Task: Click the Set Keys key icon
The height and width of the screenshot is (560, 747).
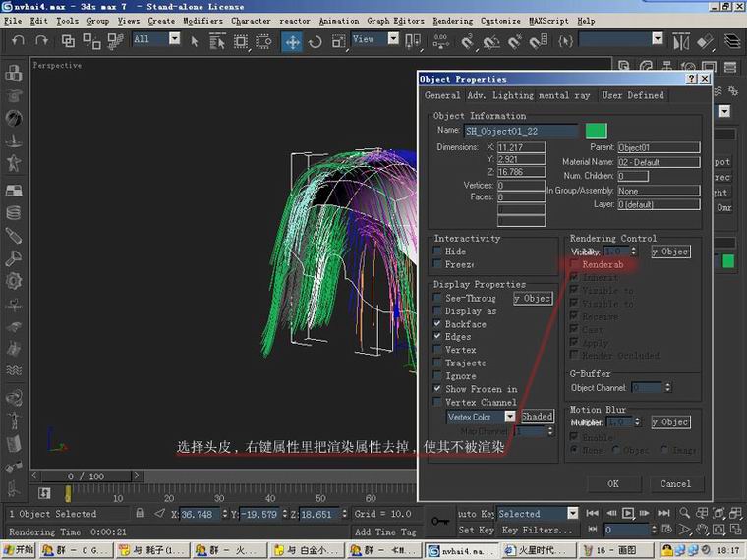Action: [x=439, y=521]
